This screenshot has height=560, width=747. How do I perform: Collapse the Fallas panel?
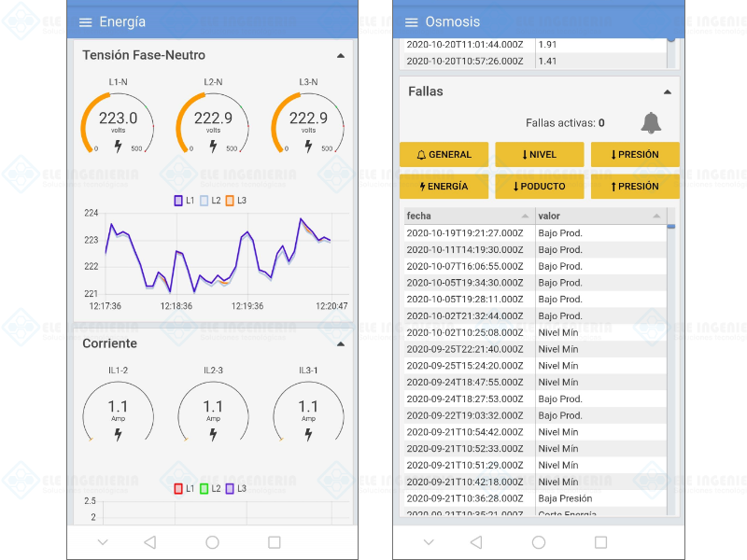667,91
